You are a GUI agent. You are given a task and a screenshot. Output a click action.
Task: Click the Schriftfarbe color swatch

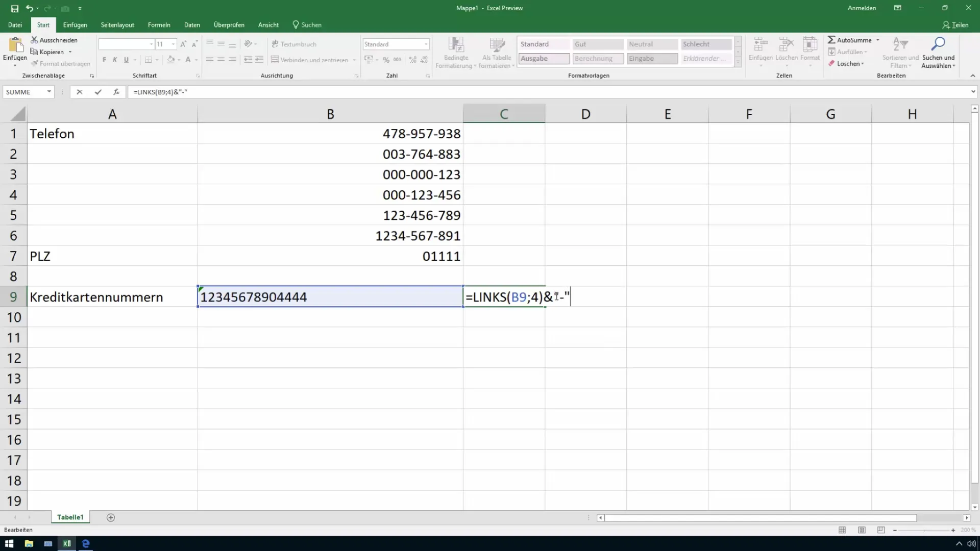pyautogui.click(x=187, y=64)
